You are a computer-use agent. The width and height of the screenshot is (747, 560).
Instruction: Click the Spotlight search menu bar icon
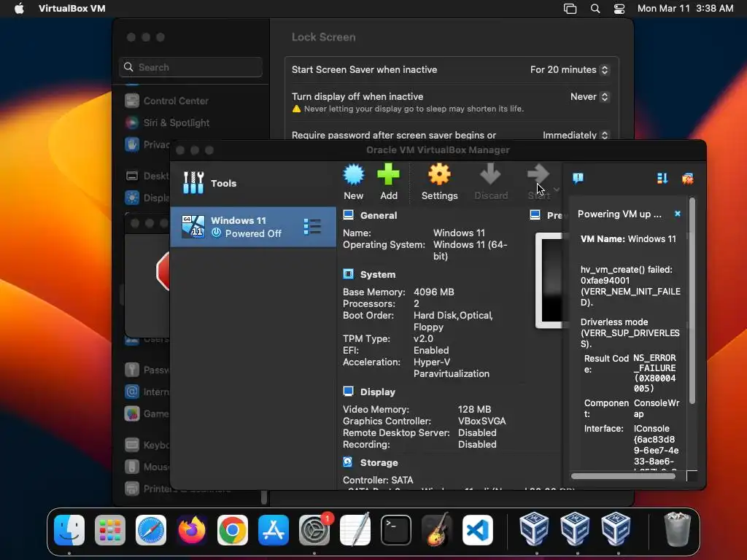click(x=595, y=9)
